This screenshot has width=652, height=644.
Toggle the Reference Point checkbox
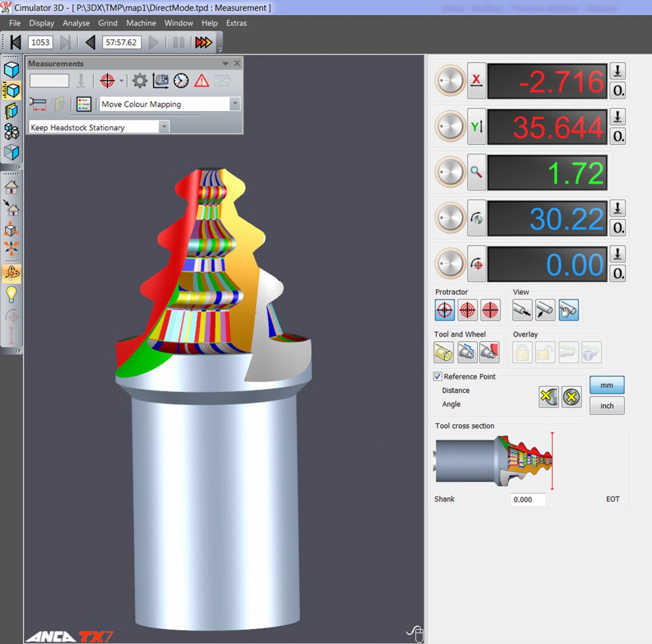[437, 376]
